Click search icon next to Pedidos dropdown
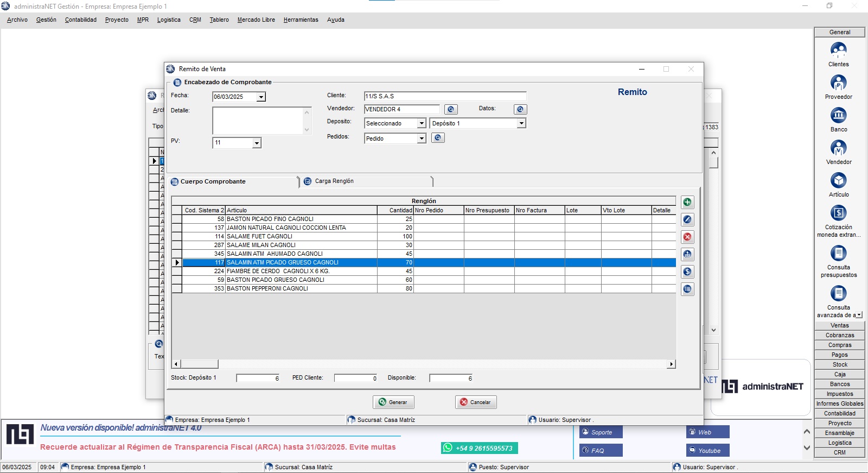The height and width of the screenshot is (473, 868). pyautogui.click(x=438, y=138)
